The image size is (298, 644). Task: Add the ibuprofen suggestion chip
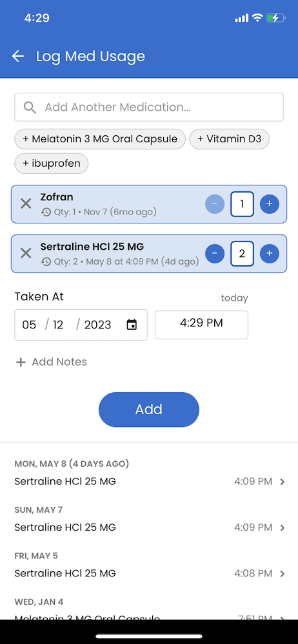point(52,164)
